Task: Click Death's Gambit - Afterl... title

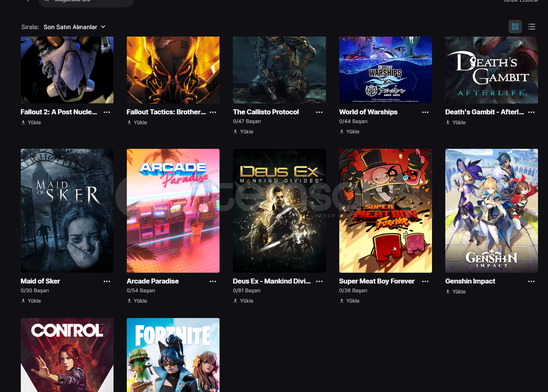Action: (x=484, y=112)
